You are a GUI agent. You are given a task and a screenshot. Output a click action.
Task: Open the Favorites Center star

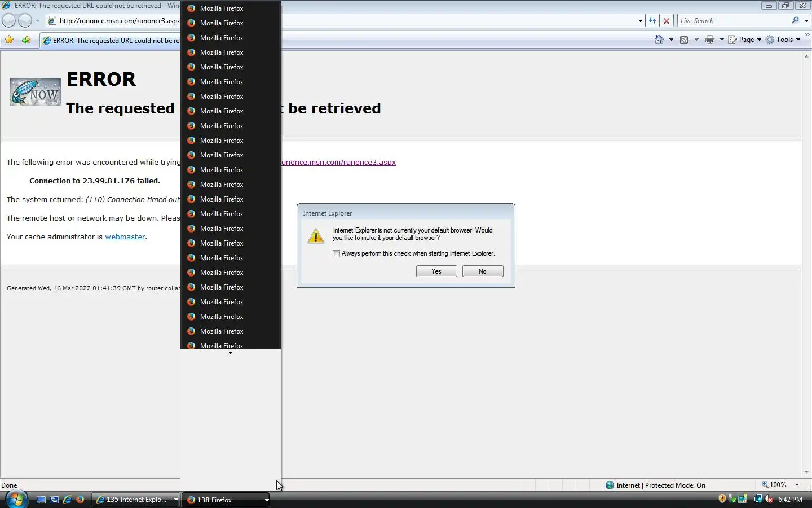(10, 40)
